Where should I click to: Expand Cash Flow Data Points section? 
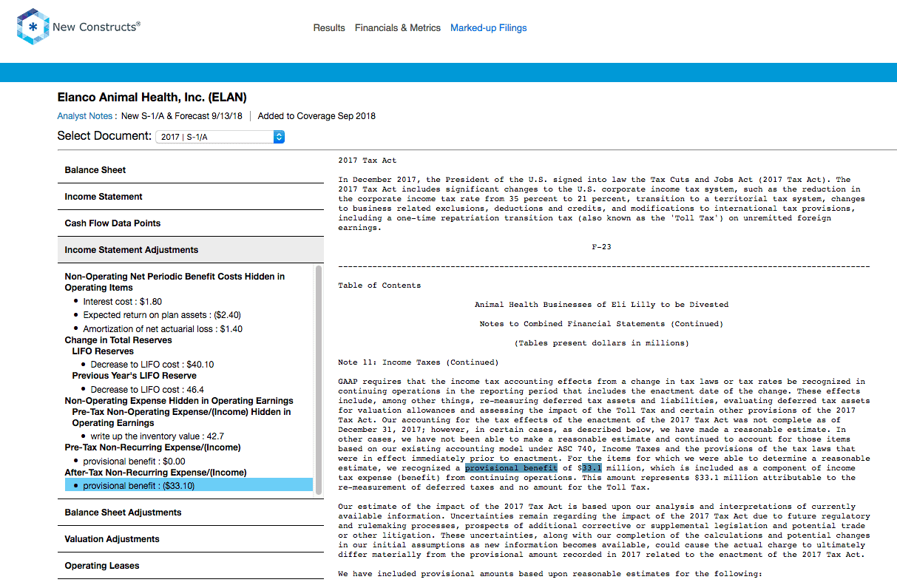(x=191, y=223)
